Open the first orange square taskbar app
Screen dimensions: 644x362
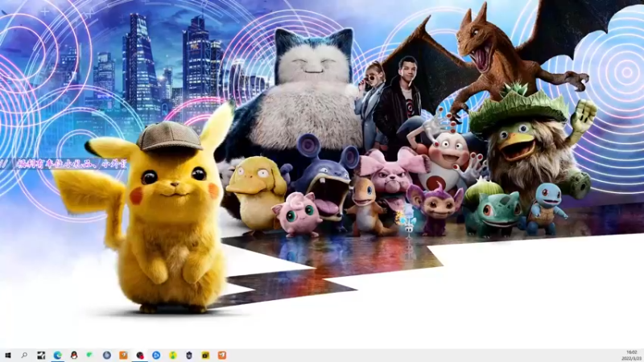123,356
